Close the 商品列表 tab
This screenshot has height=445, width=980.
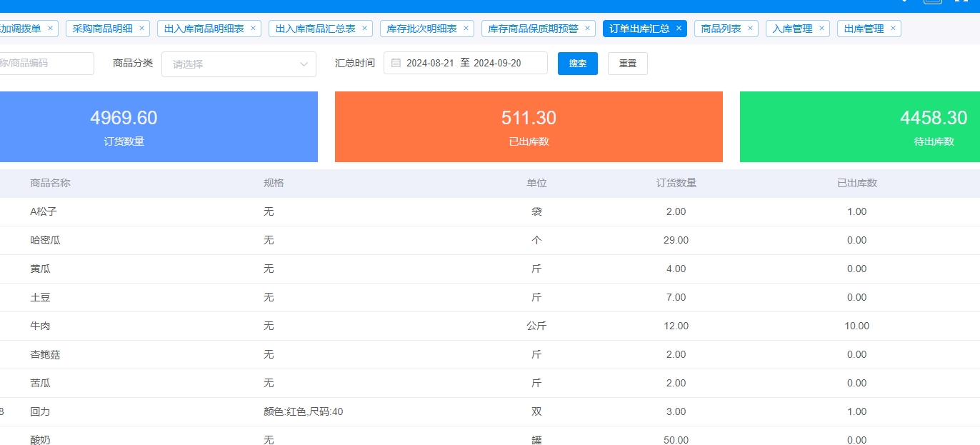pyautogui.click(x=750, y=29)
